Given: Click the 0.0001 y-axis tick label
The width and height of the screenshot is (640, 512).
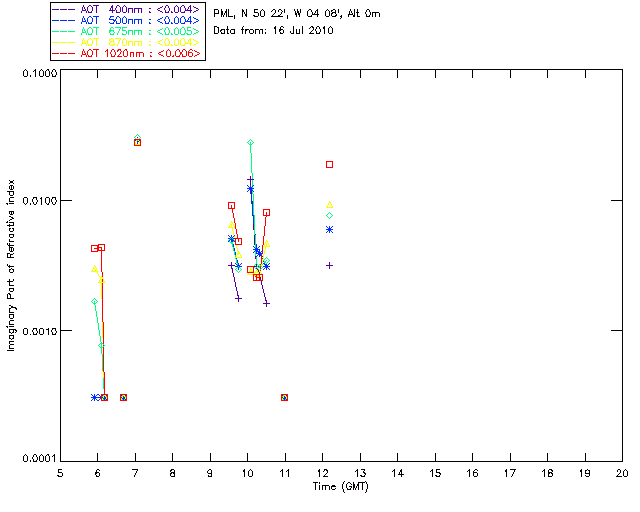Looking at the screenshot, I should tap(40, 458).
